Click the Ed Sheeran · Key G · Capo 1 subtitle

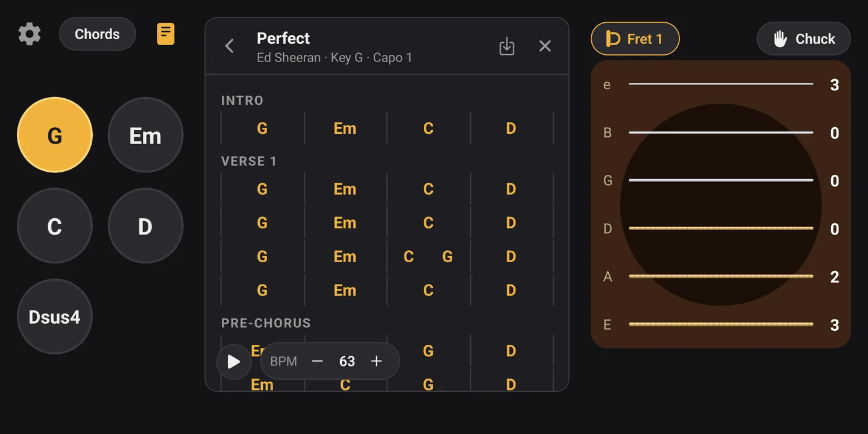[x=335, y=58]
